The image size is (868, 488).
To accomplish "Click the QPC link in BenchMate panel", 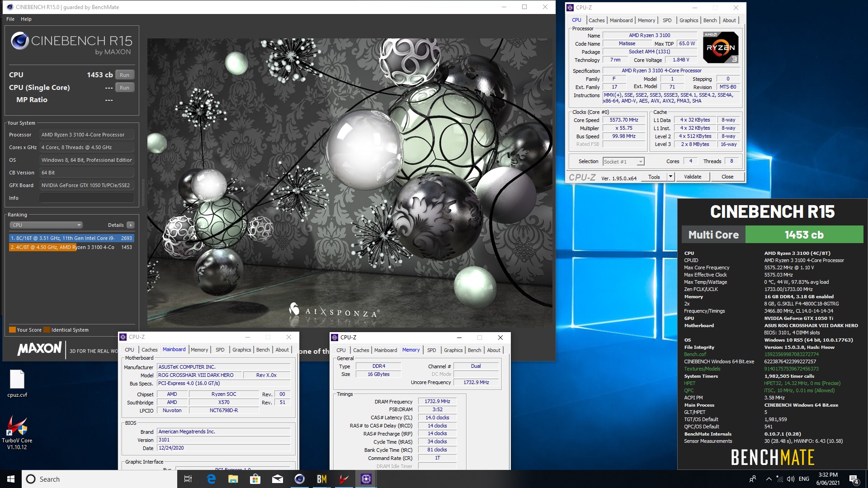I will (689, 390).
